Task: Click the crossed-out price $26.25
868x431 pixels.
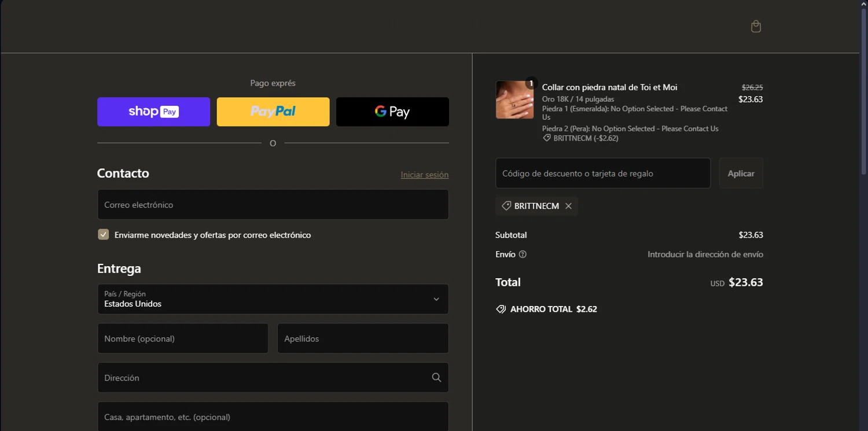Action: pos(752,87)
